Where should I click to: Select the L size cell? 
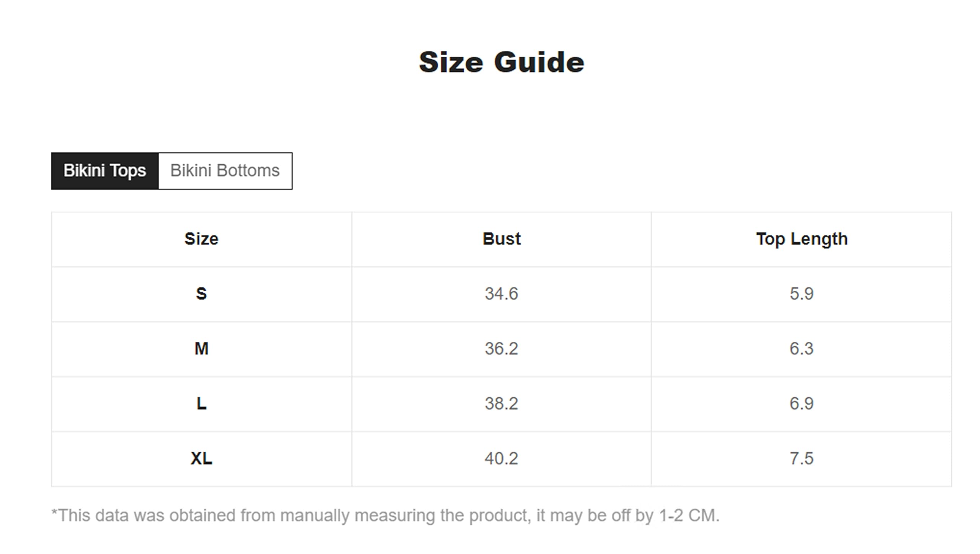[x=201, y=403]
